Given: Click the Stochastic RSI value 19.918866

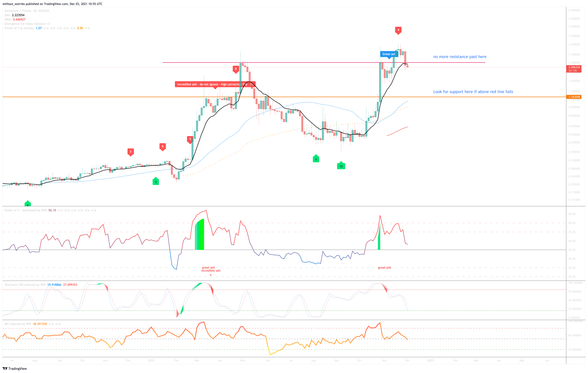Looking at the screenshot, I should 54,285.
